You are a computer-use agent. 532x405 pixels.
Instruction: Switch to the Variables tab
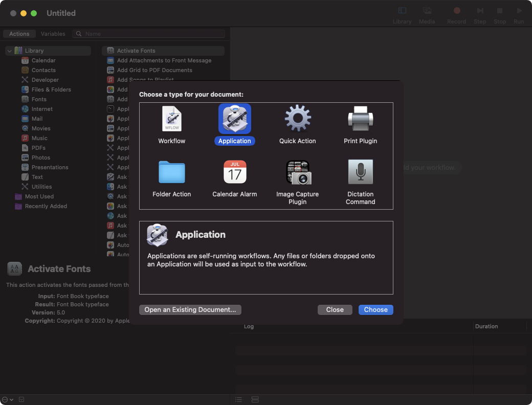(x=53, y=34)
